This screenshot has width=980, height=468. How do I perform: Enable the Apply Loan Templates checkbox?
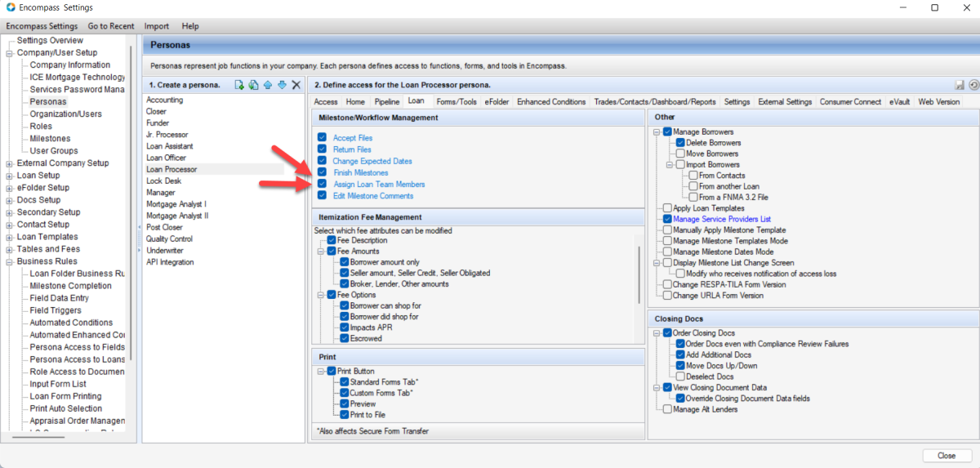[x=668, y=208]
